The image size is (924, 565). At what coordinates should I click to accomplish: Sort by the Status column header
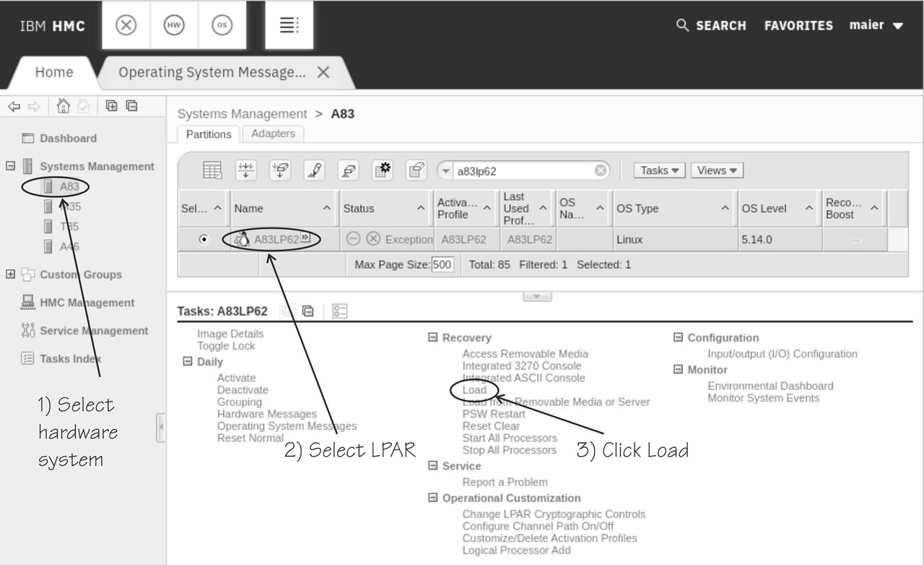(x=385, y=208)
